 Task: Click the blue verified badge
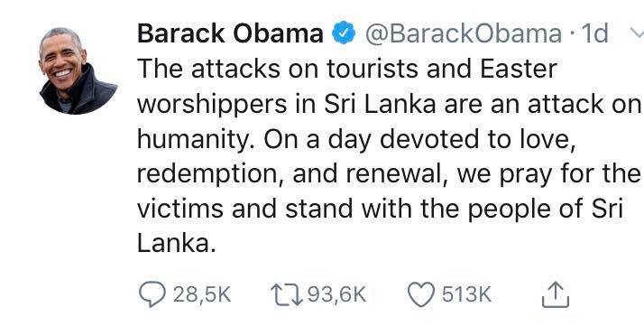point(344,33)
